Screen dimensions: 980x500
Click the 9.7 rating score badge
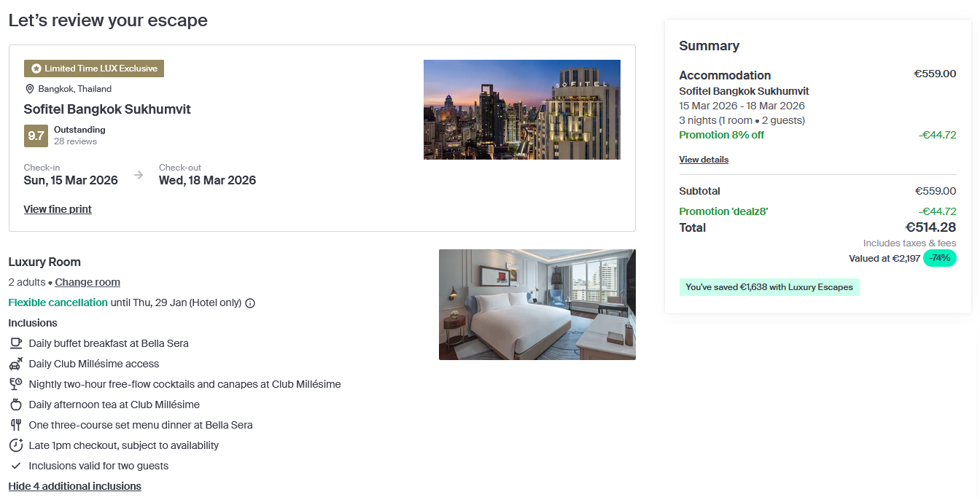[x=36, y=136]
